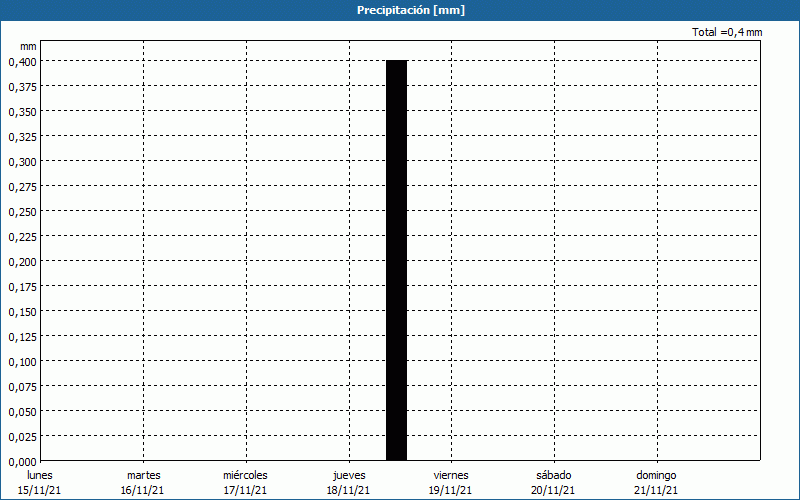Click the 0,350 axis value
The width and height of the screenshot is (800, 500).
point(22,112)
